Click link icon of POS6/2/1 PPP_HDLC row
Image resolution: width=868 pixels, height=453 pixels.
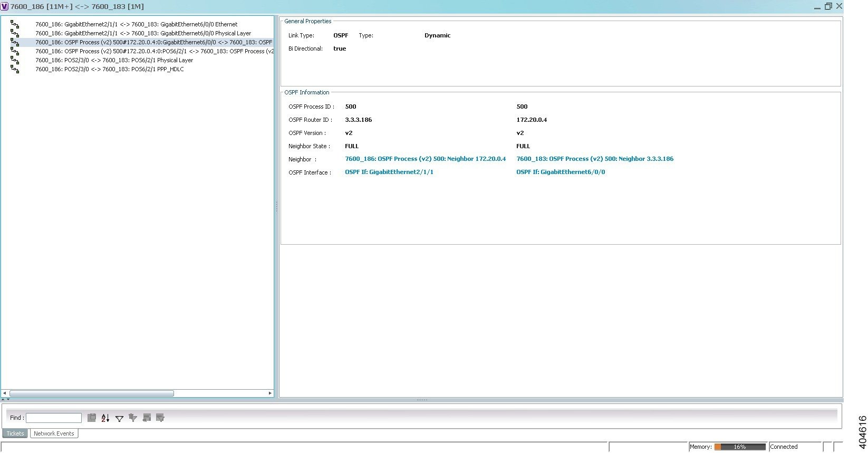pyautogui.click(x=15, y=69)
